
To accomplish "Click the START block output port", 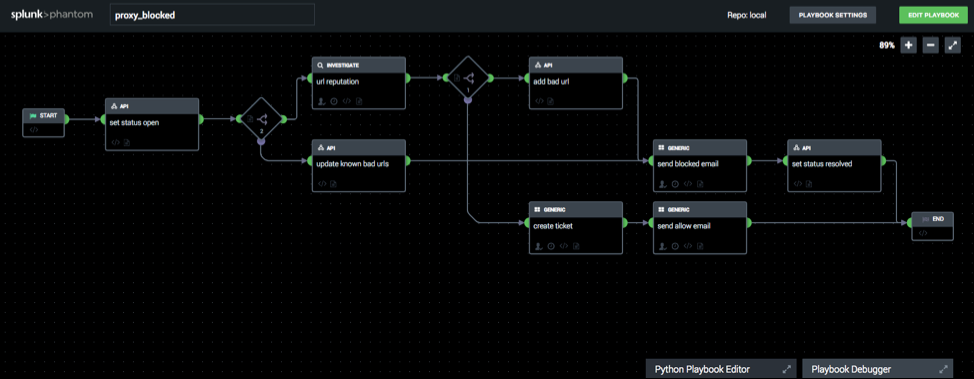I will point(65,119).
